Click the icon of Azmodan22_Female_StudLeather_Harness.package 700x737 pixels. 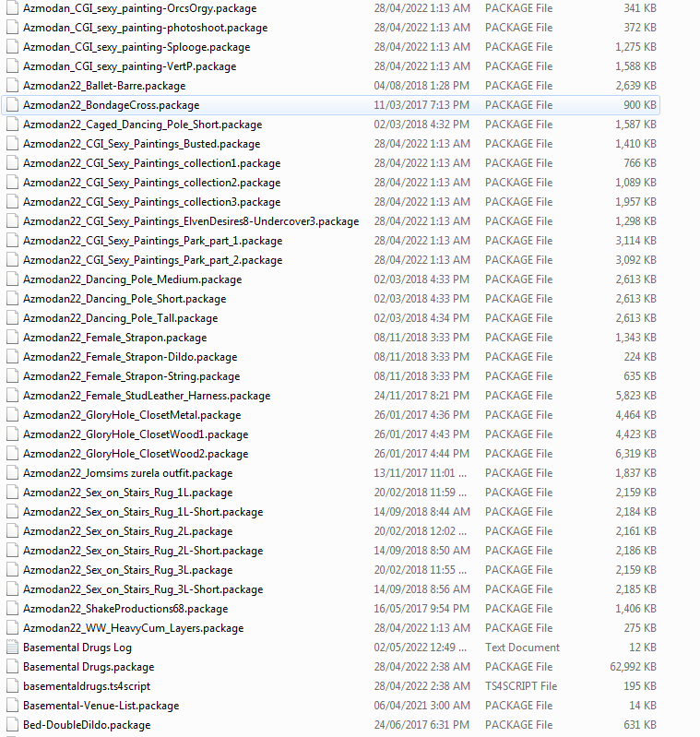pyautogui.click(x=13, y=396)
